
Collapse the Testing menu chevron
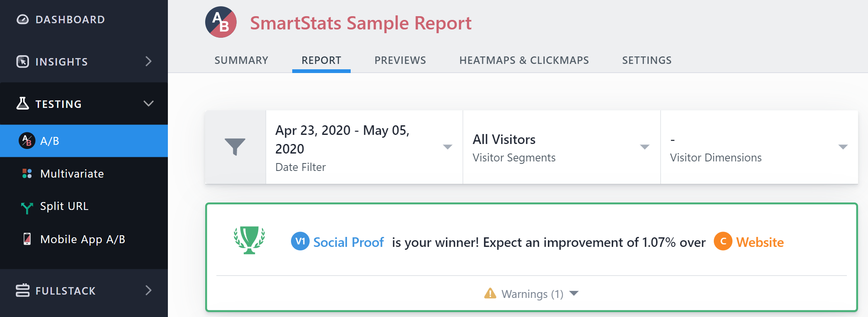click(x=148, y=103)
